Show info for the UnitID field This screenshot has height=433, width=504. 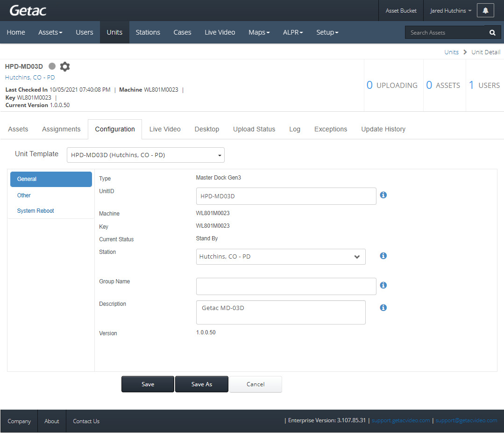tap(383, 195)
